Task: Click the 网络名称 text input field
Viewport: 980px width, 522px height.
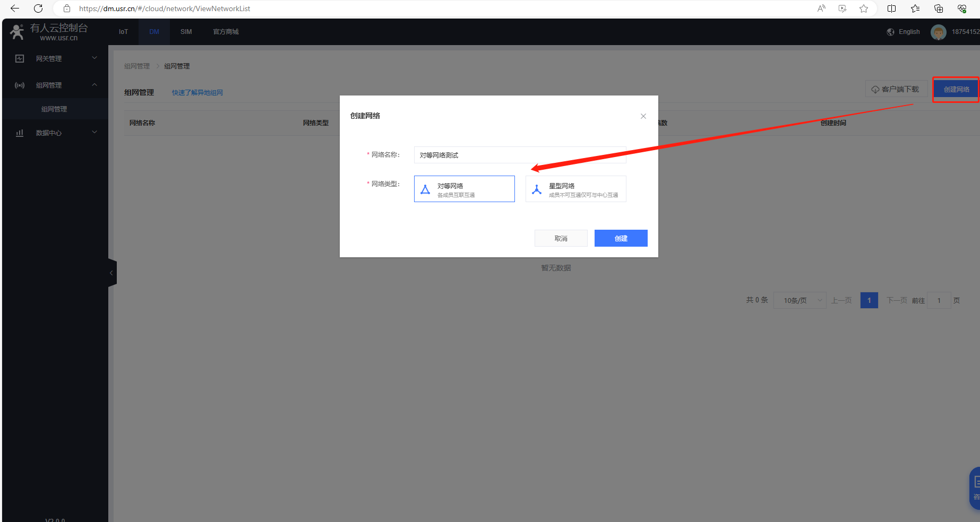Action: pyautogui.click(x=519, y=155)
